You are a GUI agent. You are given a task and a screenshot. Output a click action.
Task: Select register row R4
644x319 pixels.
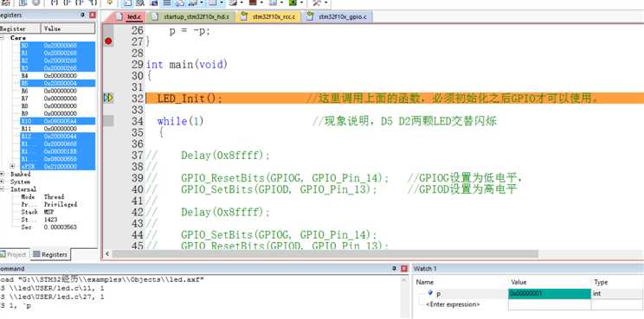pyautogui.click(x=57, y=76)
